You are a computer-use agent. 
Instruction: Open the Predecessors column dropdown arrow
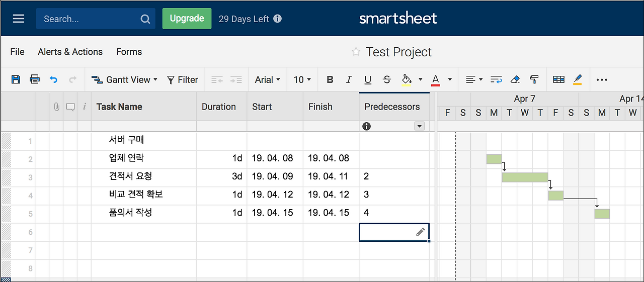pos(419,126)
